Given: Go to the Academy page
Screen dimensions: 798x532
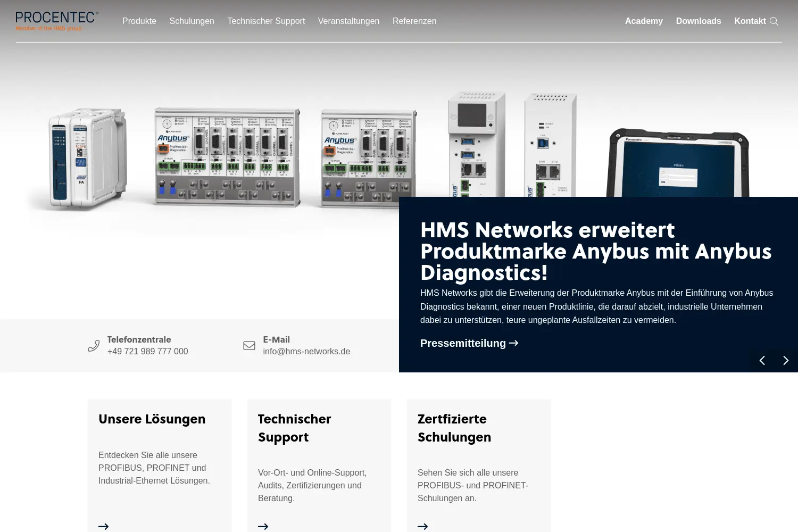Looking at the screenshot, I should pyautogui.click(x=644, y=21).
